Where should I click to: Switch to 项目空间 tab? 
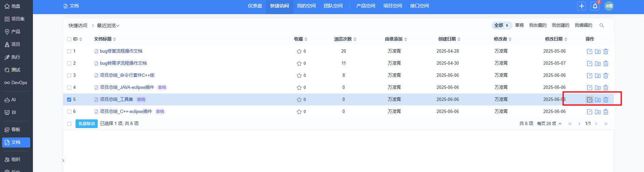(x=393, y=6)
